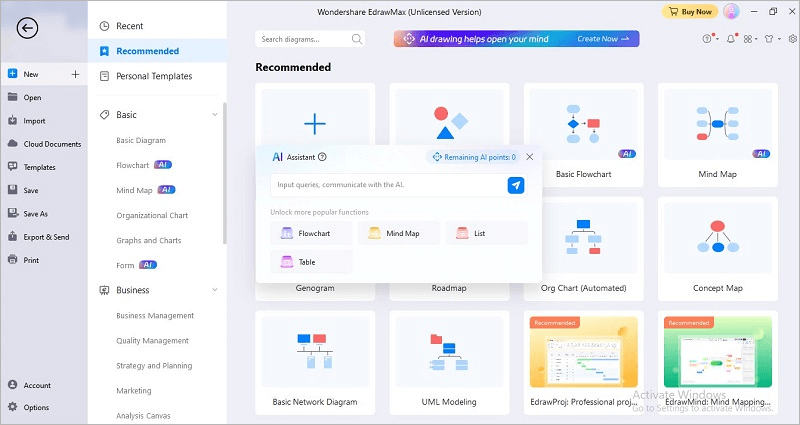Screen dimensions: 800x425
Task: Open the help question mark dropdown
Action: [x=710, y=39]
